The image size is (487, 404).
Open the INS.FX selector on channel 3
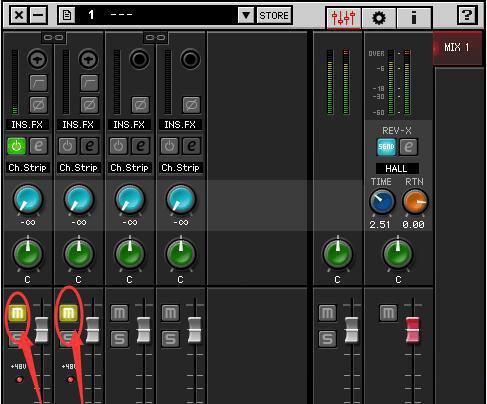(129, 125)
